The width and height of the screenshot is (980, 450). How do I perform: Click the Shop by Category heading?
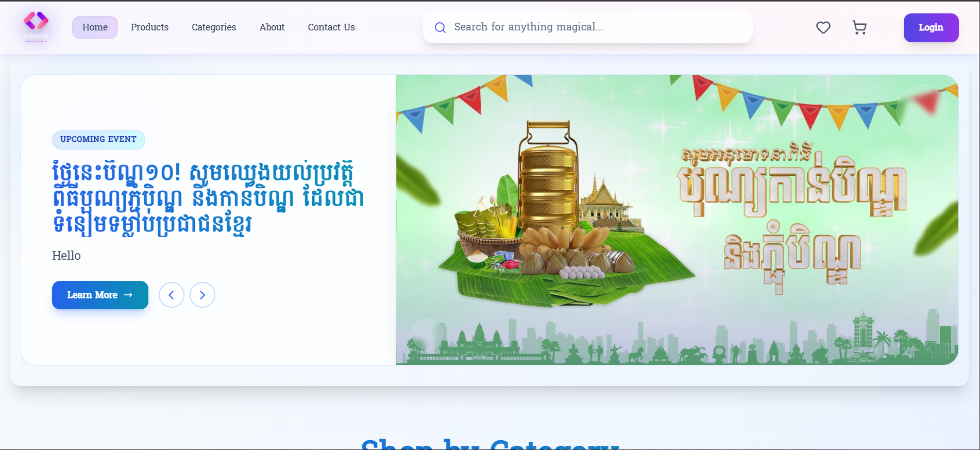pos(490,444)
